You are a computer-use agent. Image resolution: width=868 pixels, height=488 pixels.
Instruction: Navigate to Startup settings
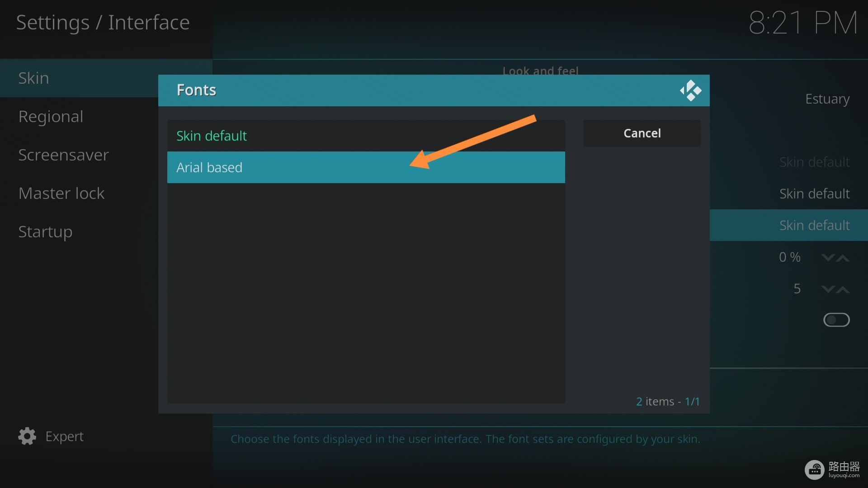click(x=45, y=231)
